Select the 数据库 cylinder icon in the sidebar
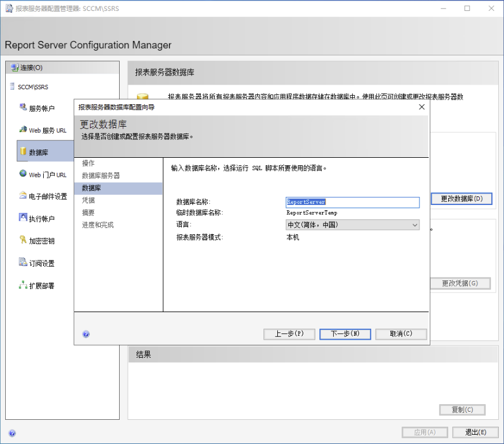Image resolution: width=504 pixels, height=444 pixels. 23,151
